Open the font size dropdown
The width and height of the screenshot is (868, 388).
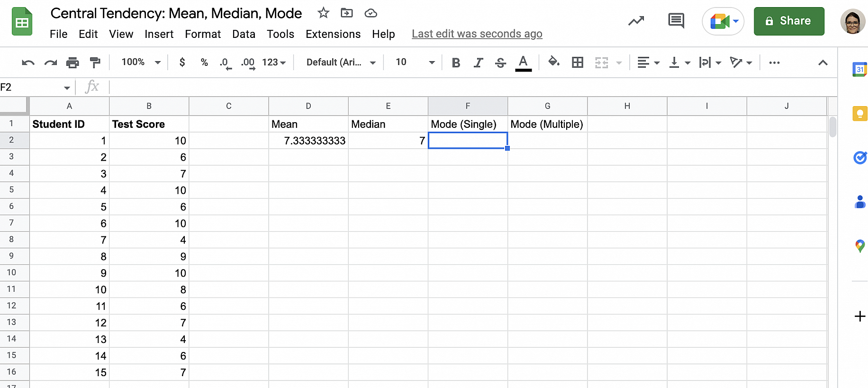pos(415,62)
